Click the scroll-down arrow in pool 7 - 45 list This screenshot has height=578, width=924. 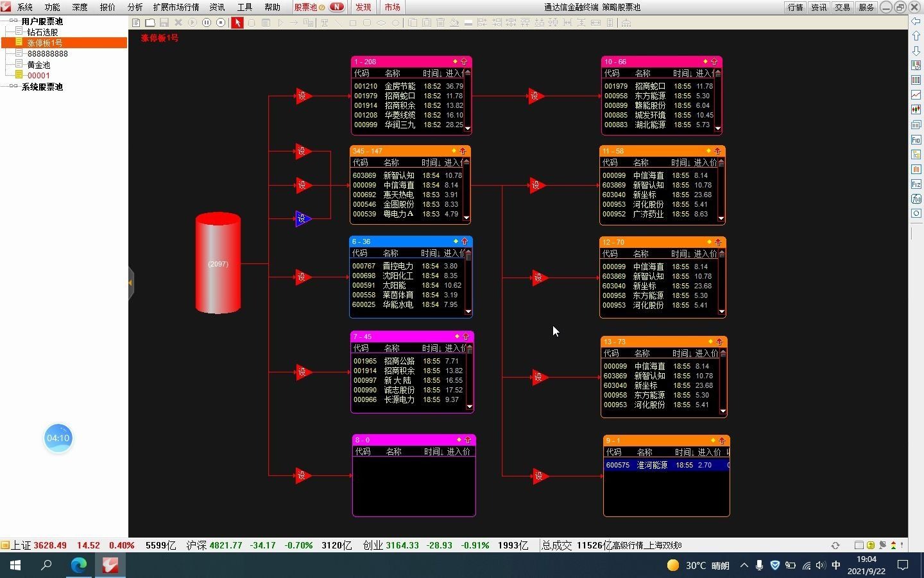coord(470,406)
